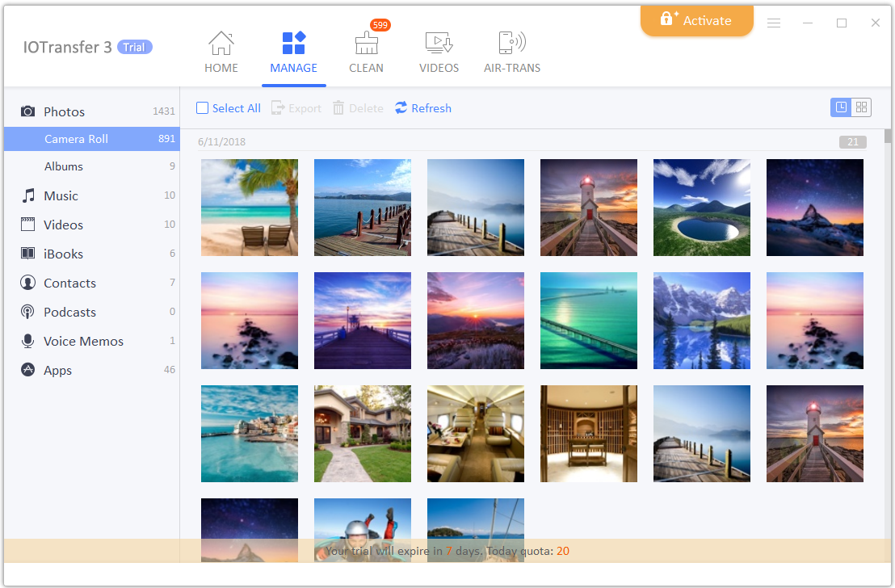
Task: Check the Select All checkbox
Action: click(203, 108)
